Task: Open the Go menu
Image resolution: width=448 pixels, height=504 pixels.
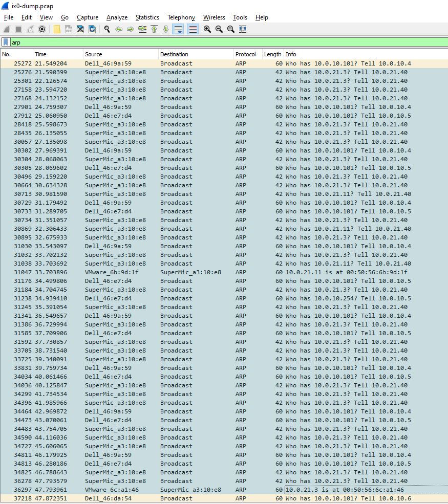Action: [x=65, y=17]
